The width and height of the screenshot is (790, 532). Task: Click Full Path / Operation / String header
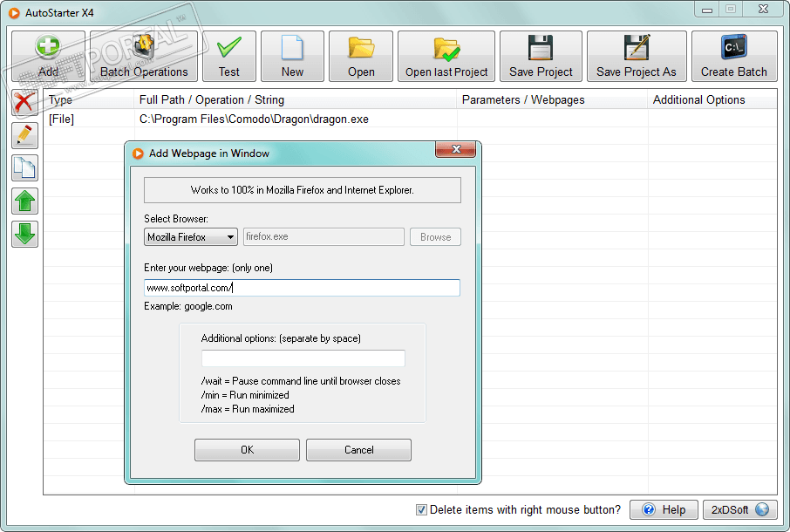click(296, 99)
